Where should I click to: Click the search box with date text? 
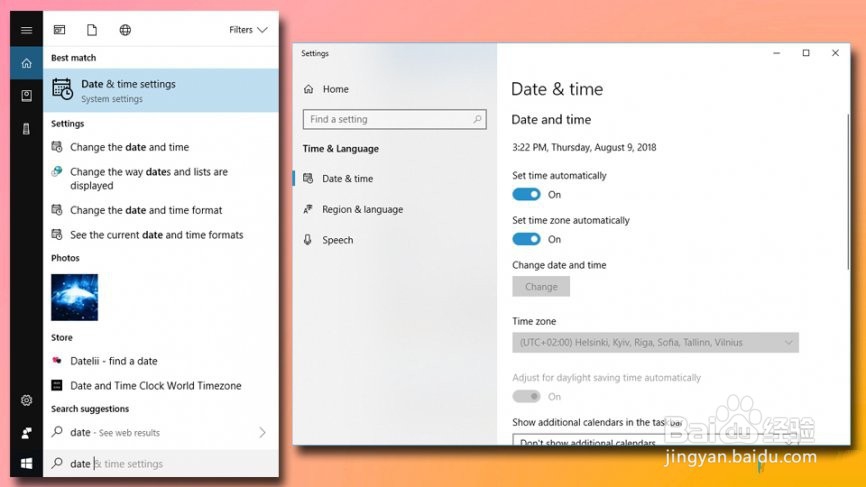click(161, 464)
